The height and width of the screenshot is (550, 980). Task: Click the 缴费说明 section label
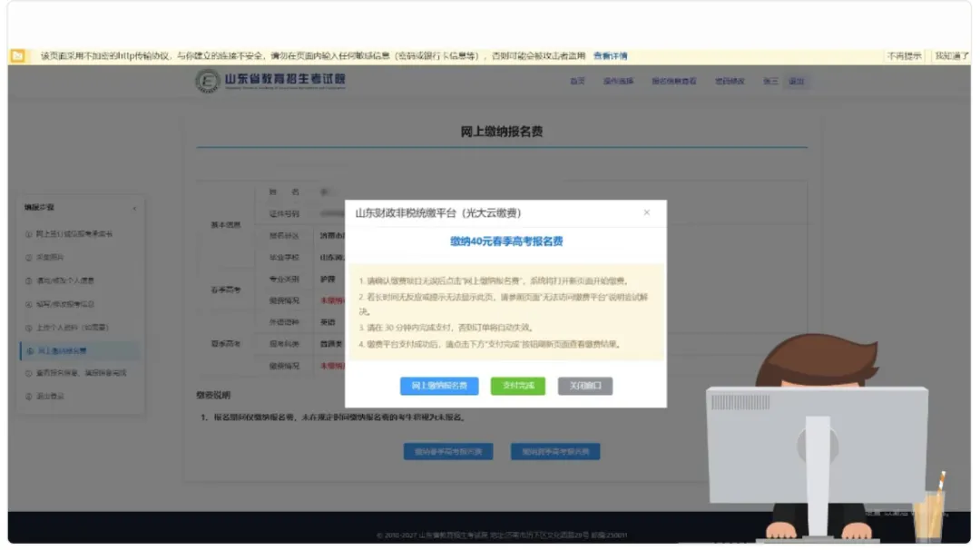coord(213,395)
